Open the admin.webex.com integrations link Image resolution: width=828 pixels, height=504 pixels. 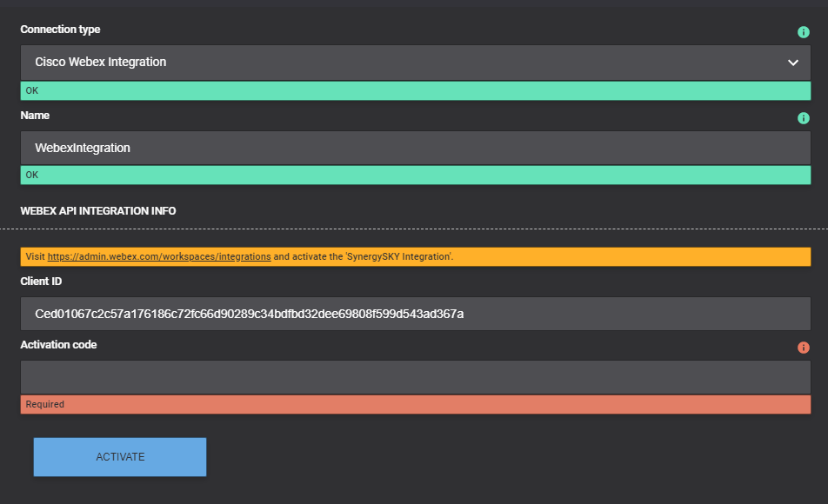[x=159, y=256]
